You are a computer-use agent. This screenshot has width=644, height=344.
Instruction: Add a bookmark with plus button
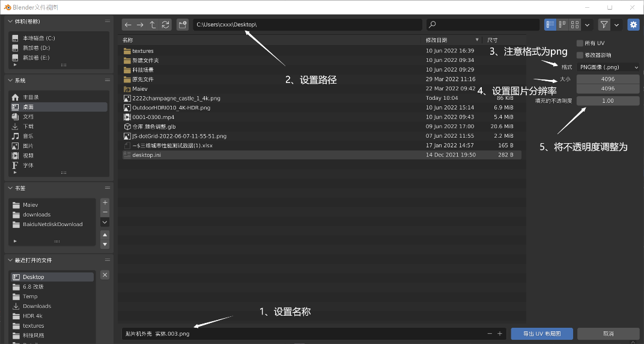point(105,203)
